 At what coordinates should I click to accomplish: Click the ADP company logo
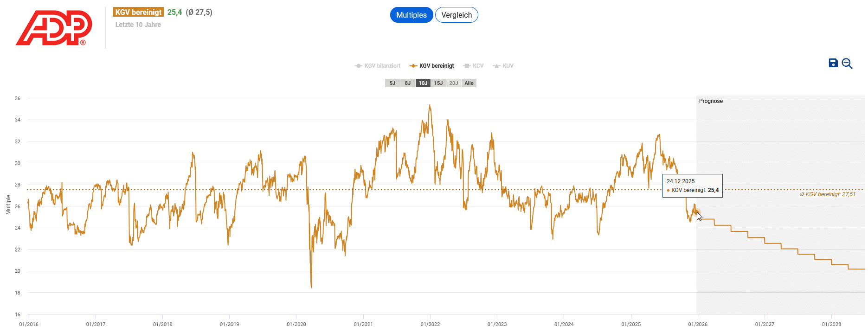pyautogui.click(x=54, y=28)
